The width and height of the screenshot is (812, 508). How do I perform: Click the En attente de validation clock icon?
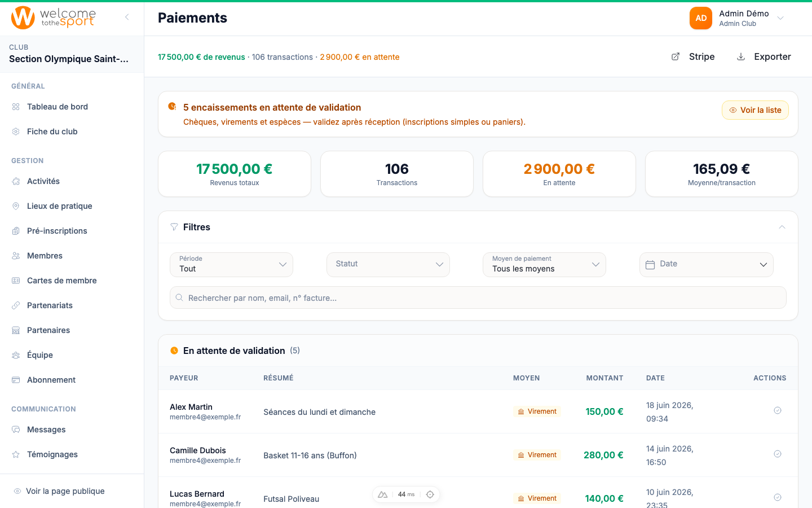click(174, 351)
